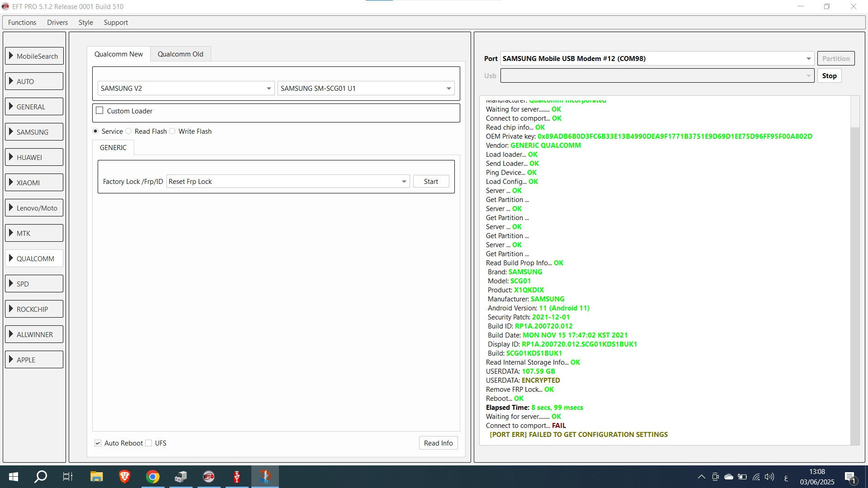Click the Meet Now tray icon

tap(715, 477)
